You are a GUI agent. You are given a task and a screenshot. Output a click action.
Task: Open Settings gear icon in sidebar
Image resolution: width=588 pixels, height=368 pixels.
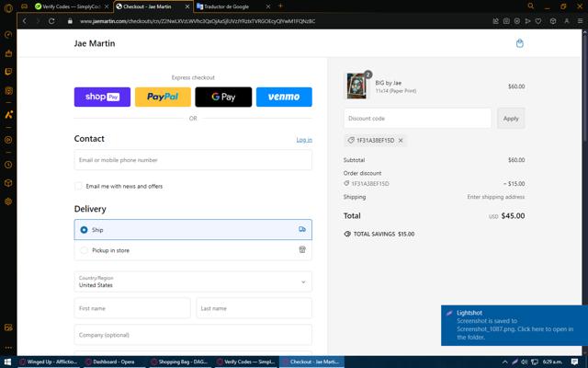(8, 201)
